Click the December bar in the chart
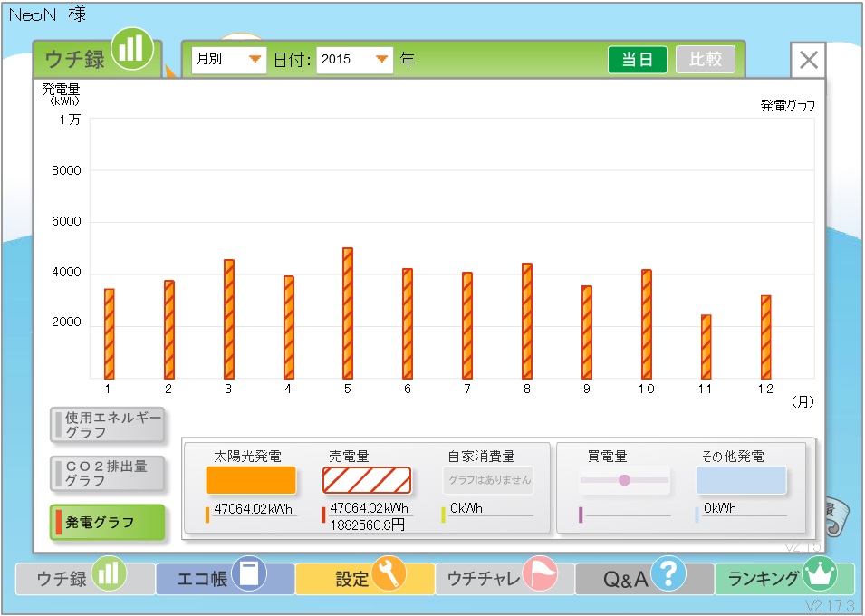Image resolution: width=865 pixels, height=616 pixels. (765, 337)
